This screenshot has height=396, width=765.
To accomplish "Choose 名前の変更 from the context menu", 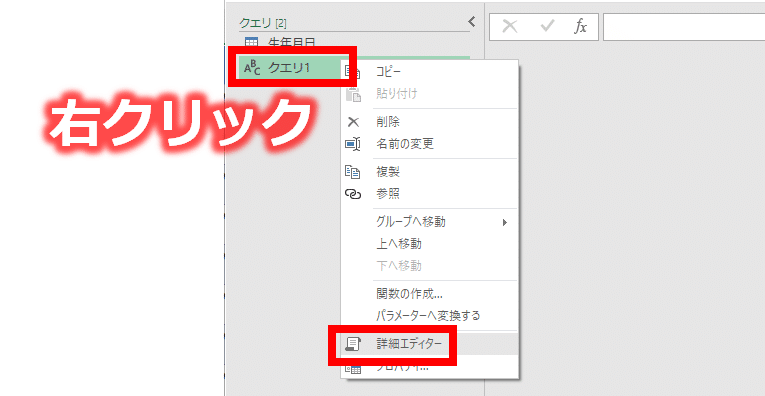I will pyautogui.click(x=405, y=144).
